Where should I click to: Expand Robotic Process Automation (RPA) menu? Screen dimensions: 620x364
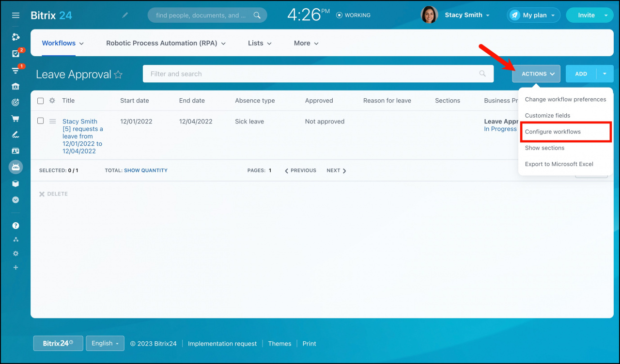click(223, 44)
